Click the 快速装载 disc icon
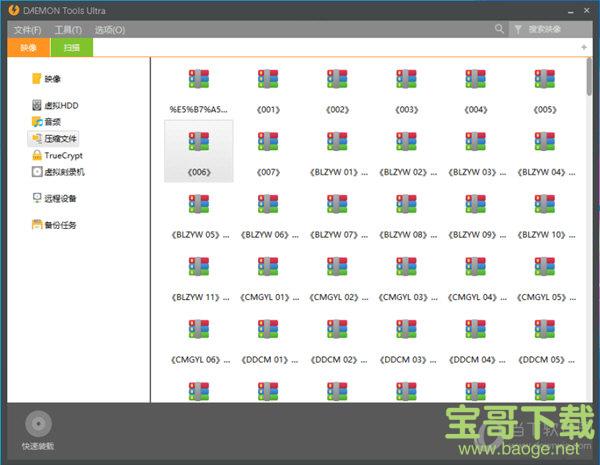The width and height of the screenshot is (600, 465). [38, 424]
